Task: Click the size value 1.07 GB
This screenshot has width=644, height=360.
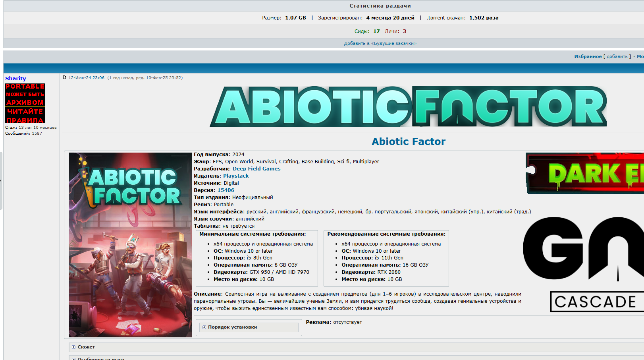Action: [x=295, y=18]
